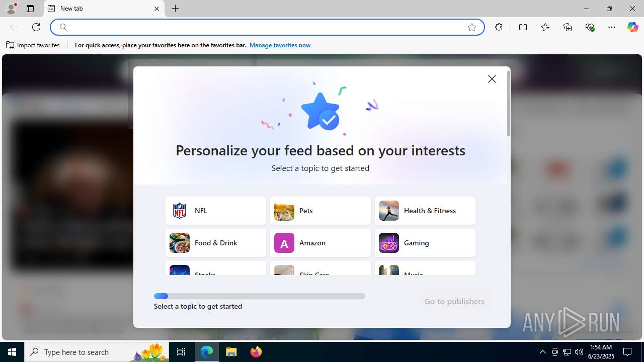Click the dialog vertical scrollbar
This screenshot has width=644, height=362.
click(509, 104)
